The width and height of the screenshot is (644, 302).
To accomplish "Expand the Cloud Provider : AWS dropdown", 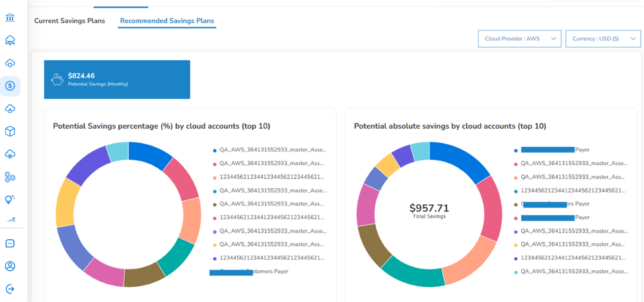I will click(x=520, y=38).
